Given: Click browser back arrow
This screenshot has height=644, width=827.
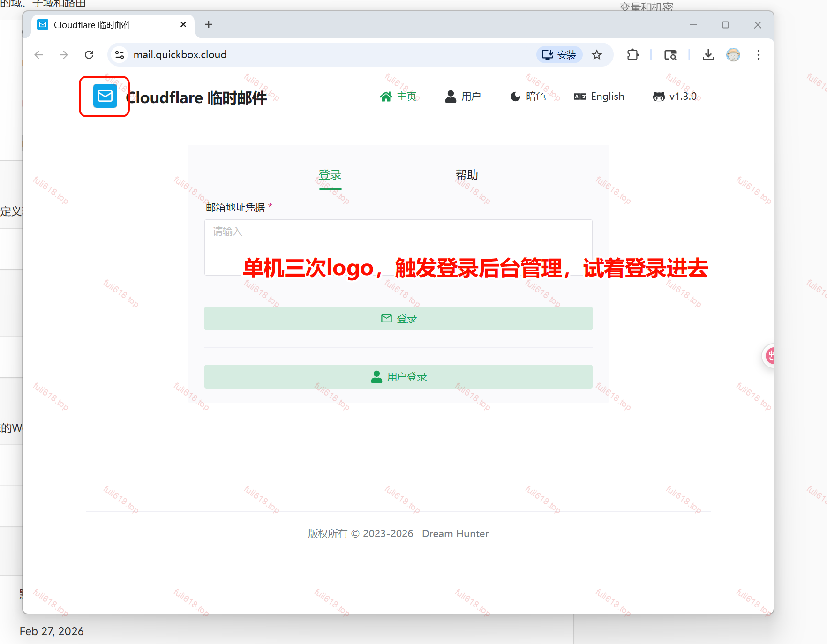Looking at the screenshot, I should point(39,55).
